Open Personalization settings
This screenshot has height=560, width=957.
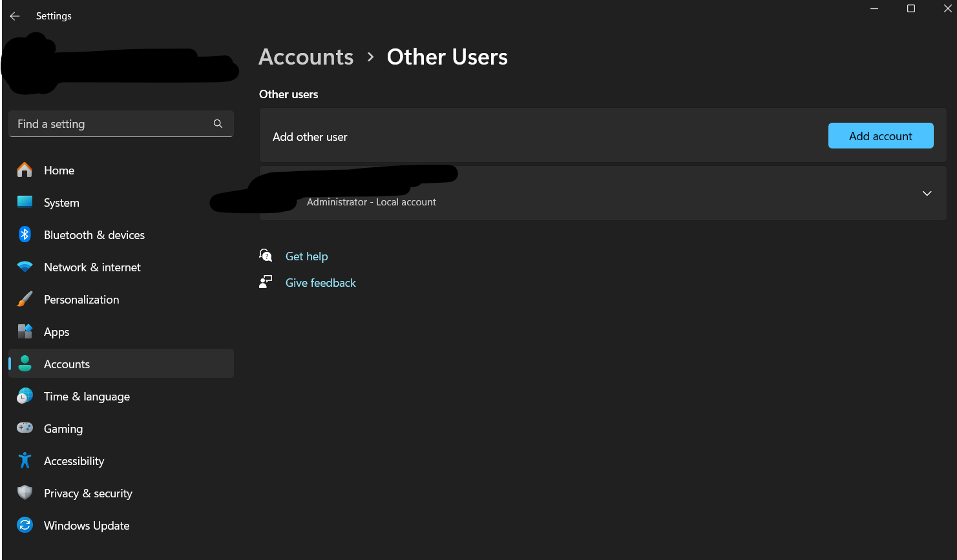pos(121,299)
